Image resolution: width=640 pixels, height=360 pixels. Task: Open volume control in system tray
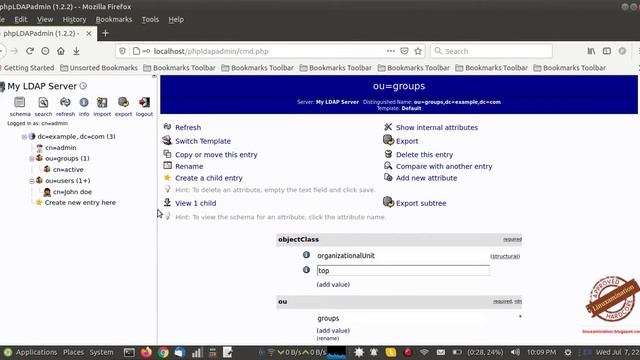[515, 352]
